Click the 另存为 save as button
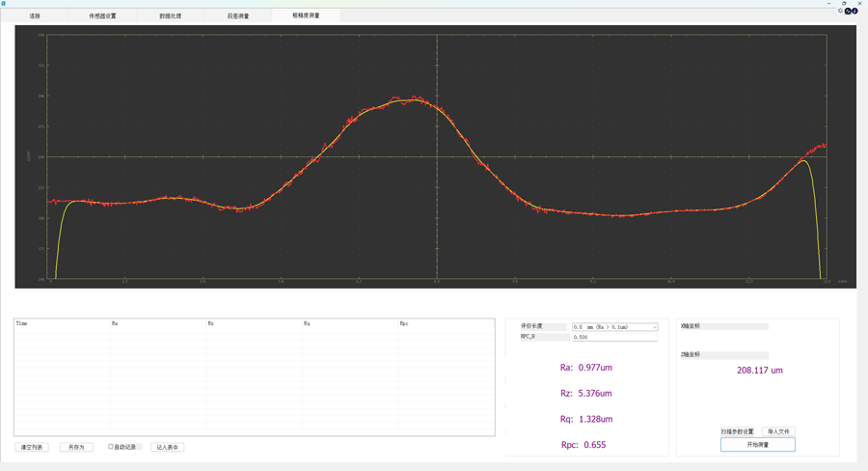Image resolution: width=868 pixels, height=471 pixels. point(76,447)
